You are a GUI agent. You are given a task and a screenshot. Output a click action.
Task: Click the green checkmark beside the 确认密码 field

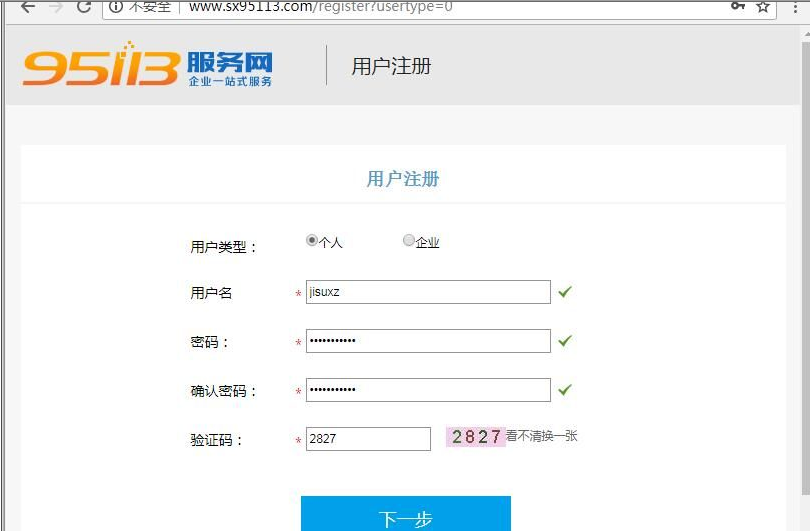tap(565, 390)
